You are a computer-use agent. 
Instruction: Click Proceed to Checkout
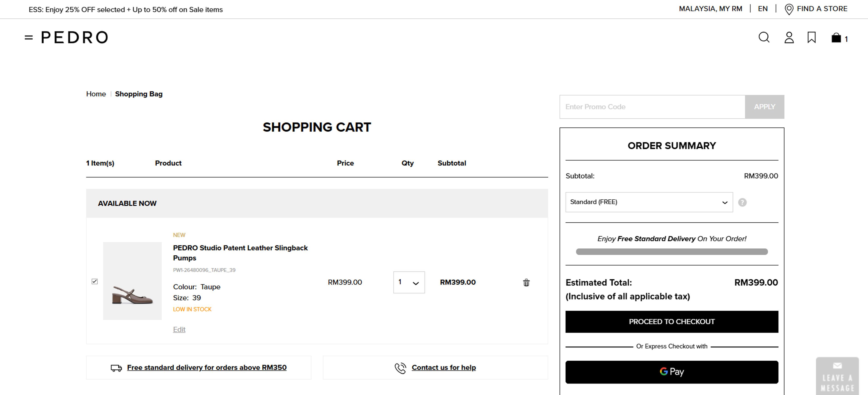tap(672, 321)
